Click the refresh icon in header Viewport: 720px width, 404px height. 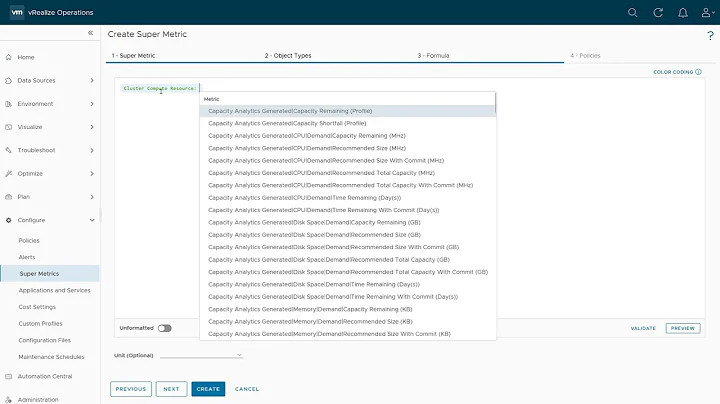(658, 13)
